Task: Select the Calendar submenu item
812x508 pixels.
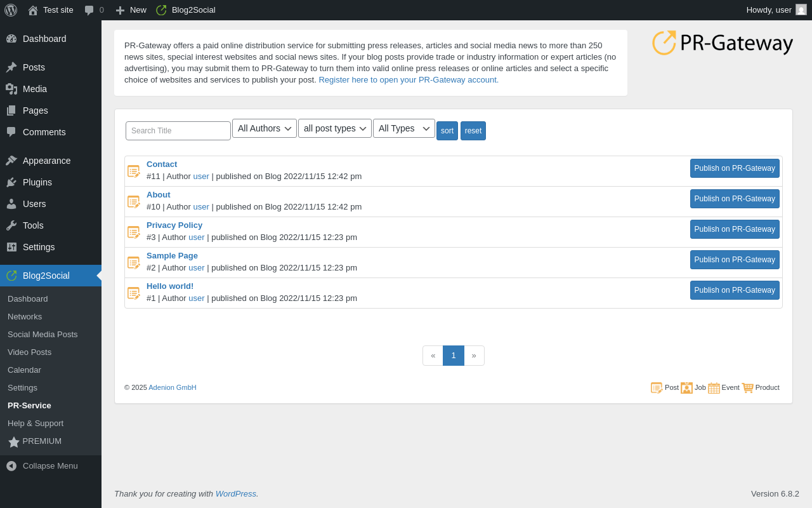Action: tap(24, 370)
